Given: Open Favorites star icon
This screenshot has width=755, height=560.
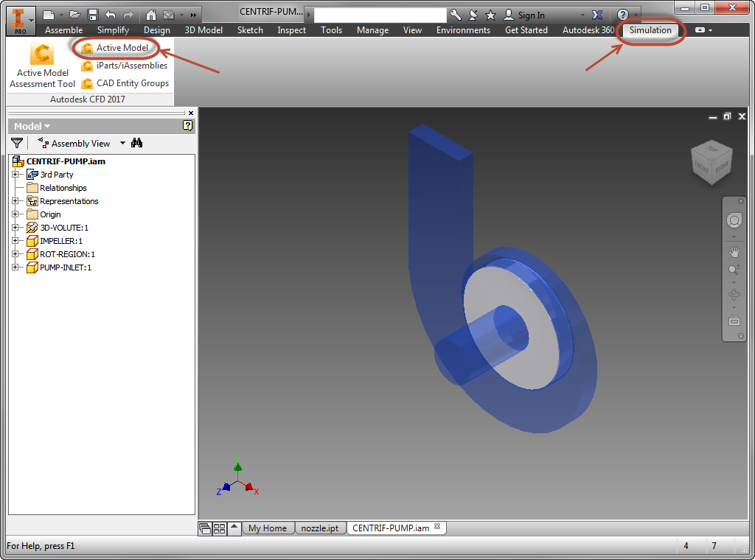Looking at the screenshot, I should (490, 15).
